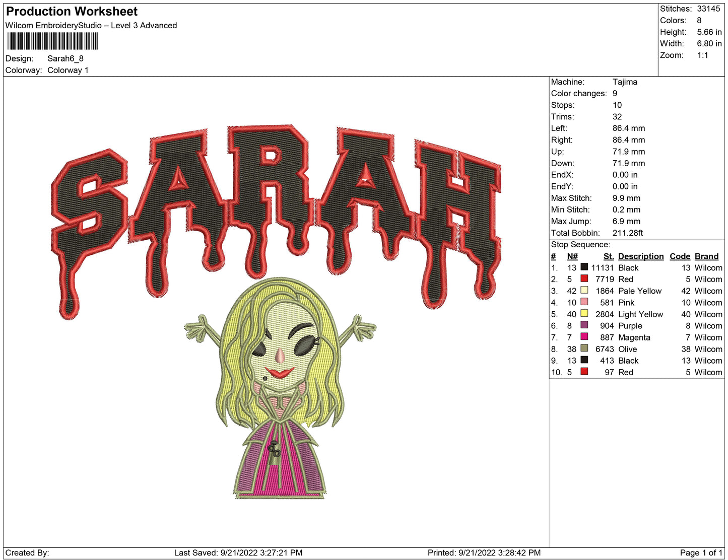The width and height of the screenshot is (728, 560).
Task: Click the stitch count "6743" in row 8
Action: pyautogui.click(x=605, y=349)
